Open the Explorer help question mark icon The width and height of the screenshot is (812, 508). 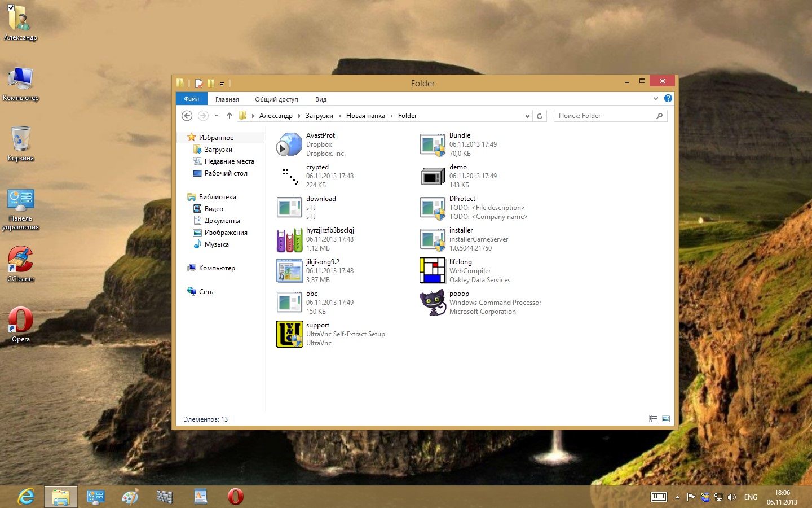click(668, 98)
